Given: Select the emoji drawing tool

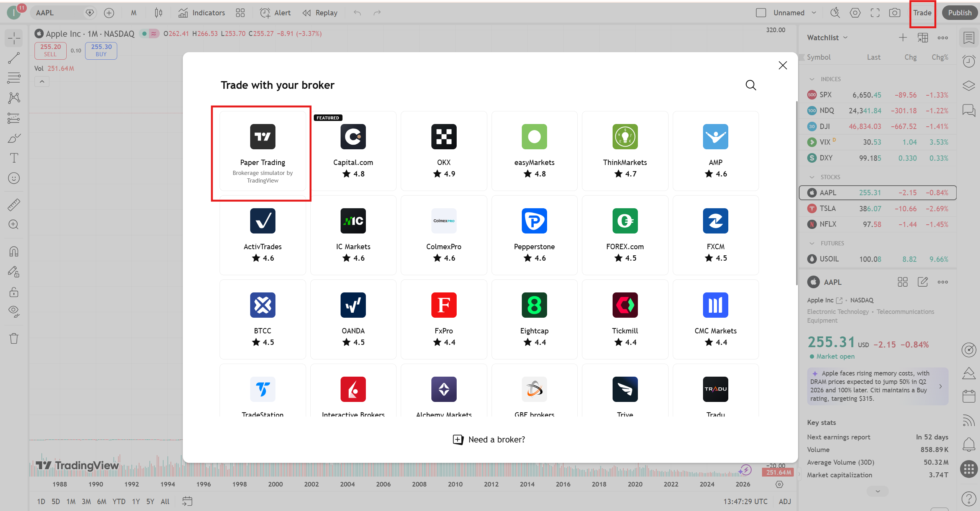Looking at the screenshot, I should (x=14, y=178).
